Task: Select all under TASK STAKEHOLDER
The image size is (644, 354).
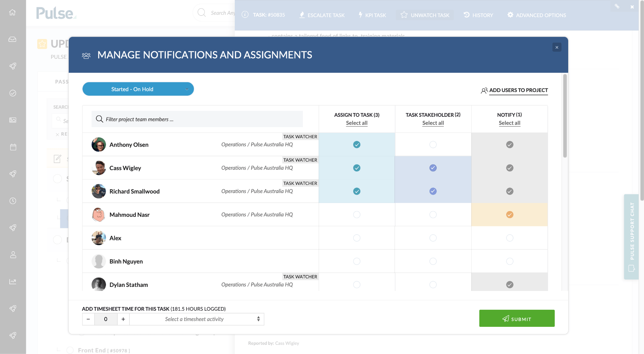Action: 433,123
